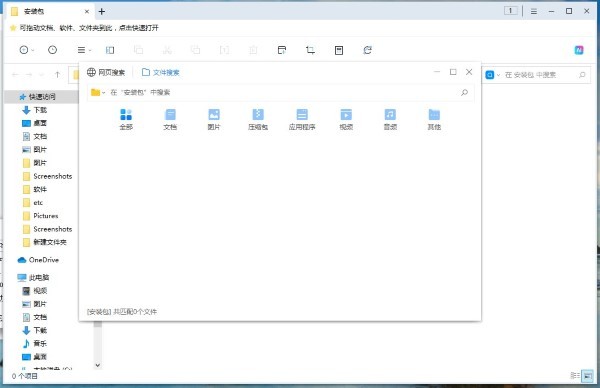Go back with the left arrow
The width and height of the screenshot is (600, 388).
[15, 75]
